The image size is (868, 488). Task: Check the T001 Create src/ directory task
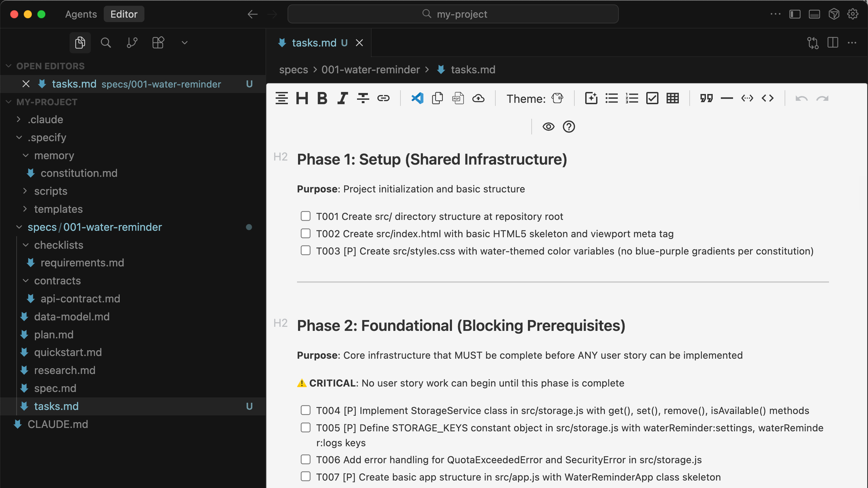tap(305, 216)
